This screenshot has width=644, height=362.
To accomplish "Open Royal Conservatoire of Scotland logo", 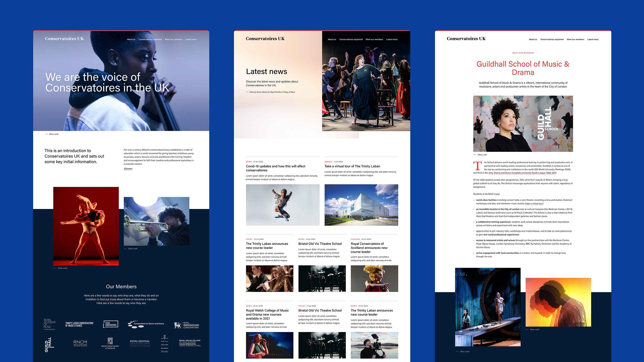I will (x=110, y=344).
